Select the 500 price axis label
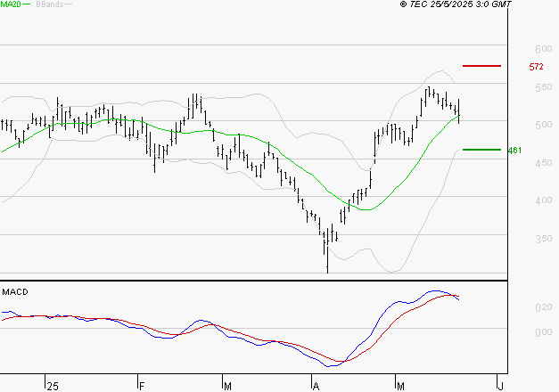Image resolution: width=559 pixels, height=392 pixels. 519,126
